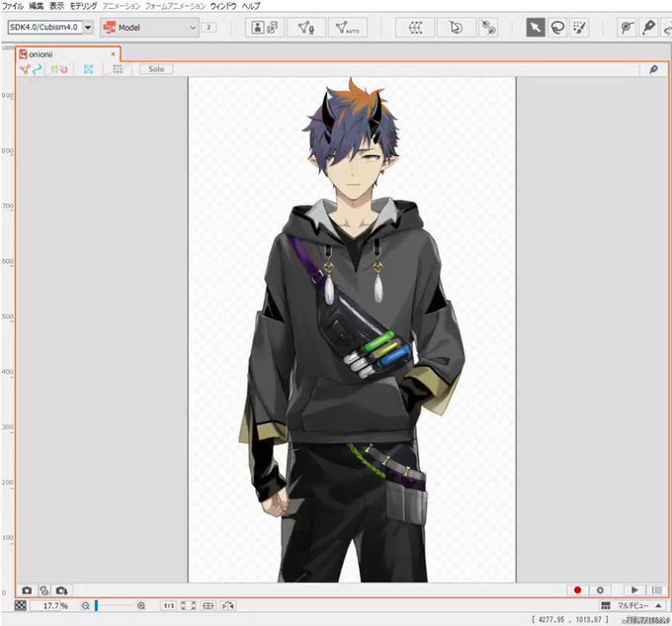Click the deform path tool icon
This screenshot has height=626, width=672.
pos(628,28)
